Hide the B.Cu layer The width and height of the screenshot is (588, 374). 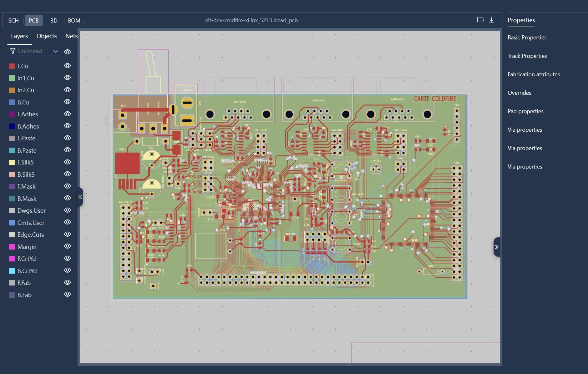click(x=67, y=102)
